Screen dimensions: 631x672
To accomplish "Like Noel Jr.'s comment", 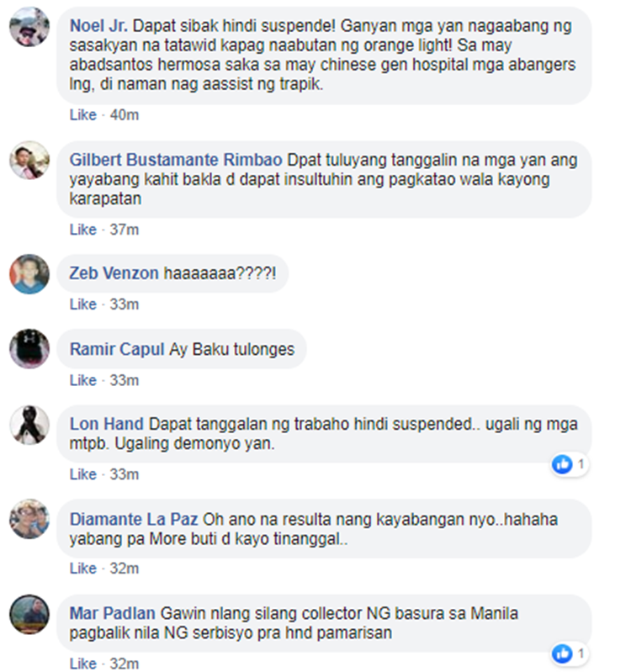I will [83, 115].
